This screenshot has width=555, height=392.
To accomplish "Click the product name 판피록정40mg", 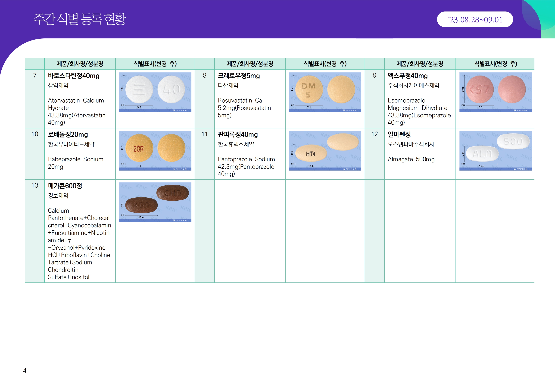I will (238, 135).
